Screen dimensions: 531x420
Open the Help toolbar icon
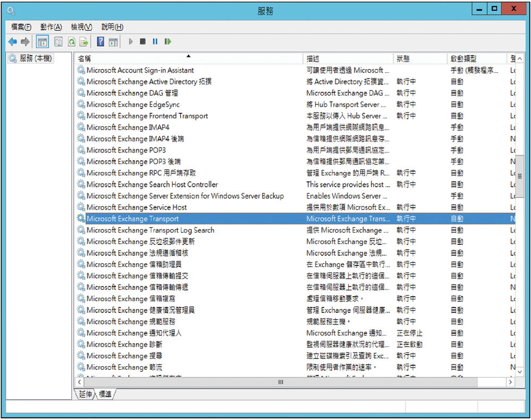point(100,41)
